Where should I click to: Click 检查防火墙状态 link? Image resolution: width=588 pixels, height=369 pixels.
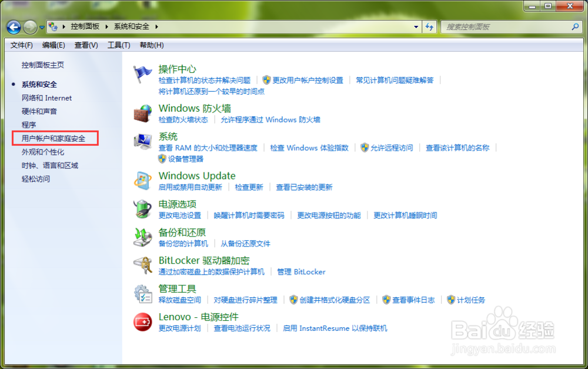coord(183,119)
